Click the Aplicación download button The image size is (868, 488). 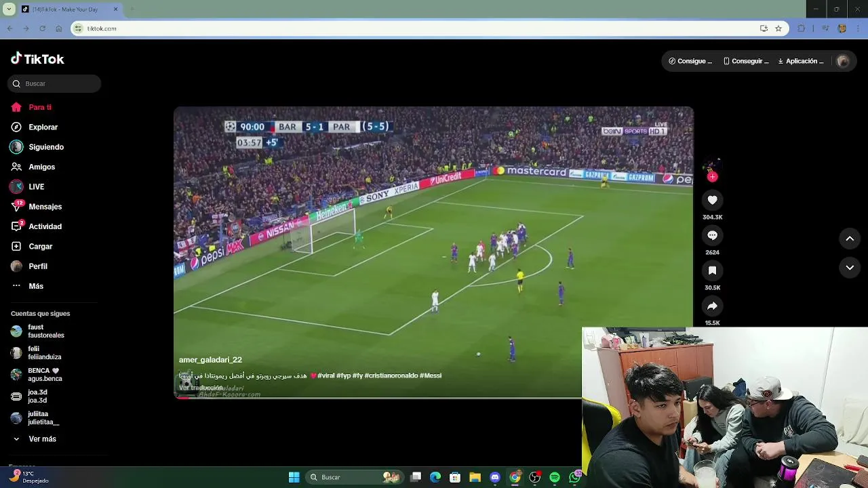(x=801, y=61)
